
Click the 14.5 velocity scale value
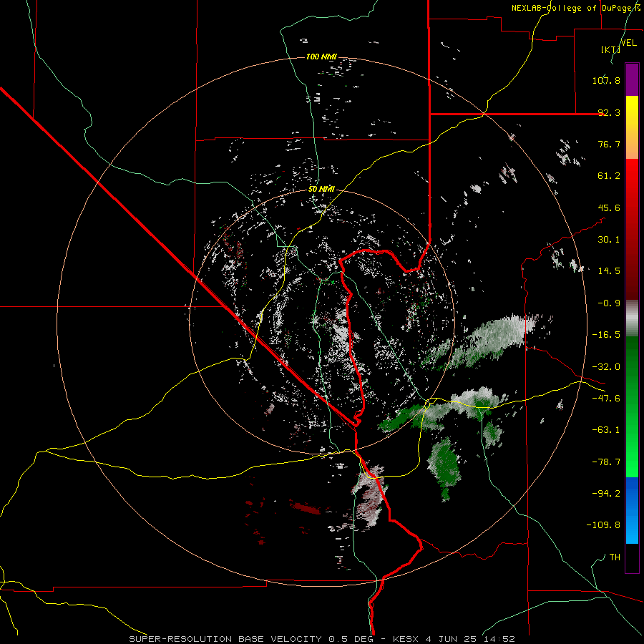click(609, 271)
